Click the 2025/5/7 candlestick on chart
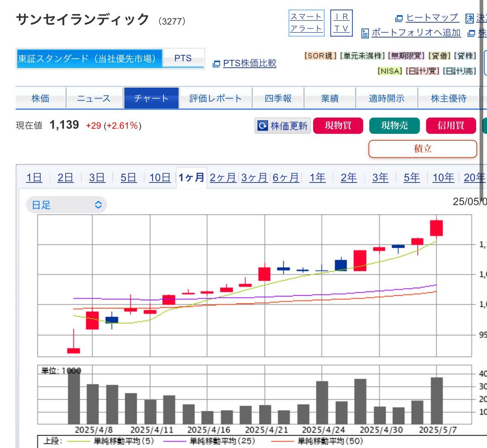 [x=436, y=228]
